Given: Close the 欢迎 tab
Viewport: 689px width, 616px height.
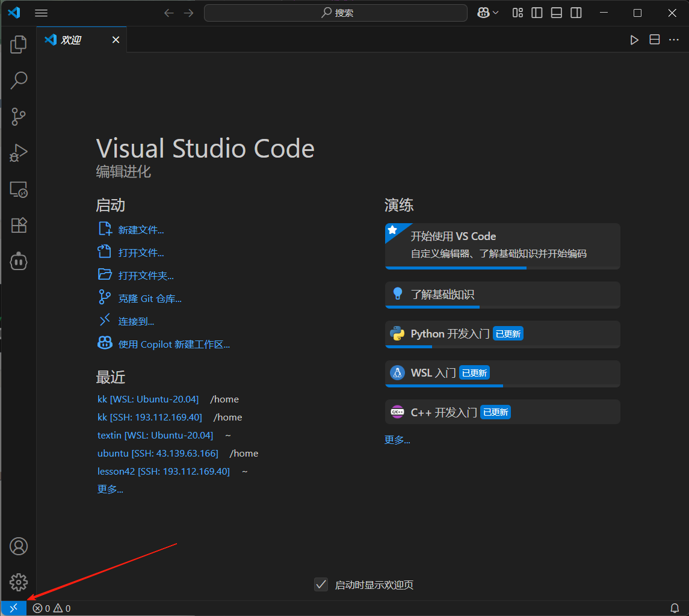Looking at the screenshot, I should [x=116, y=40].
